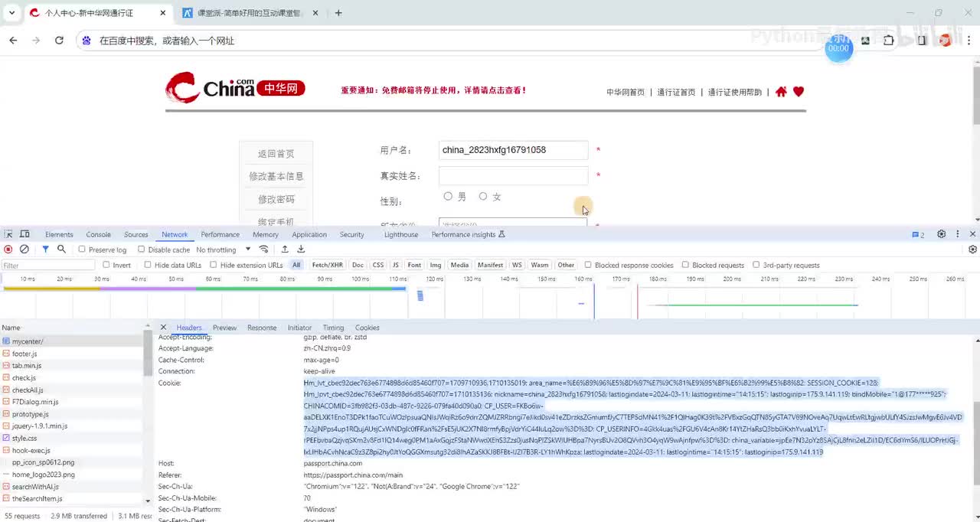Go to 通行证首页 link
The width and height of the screenshot is (980, 522).
[676, 92]
